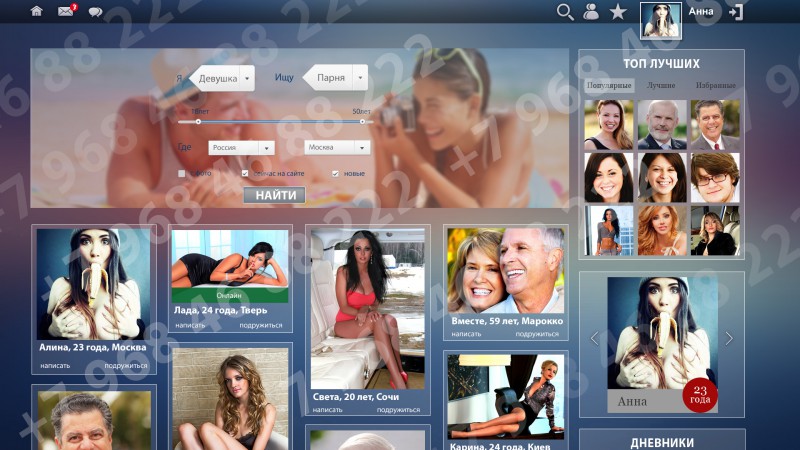The height and width of the screenshot is (450, 800).
Task: Open top photo of man with glasses
Action: pos(715,178)
